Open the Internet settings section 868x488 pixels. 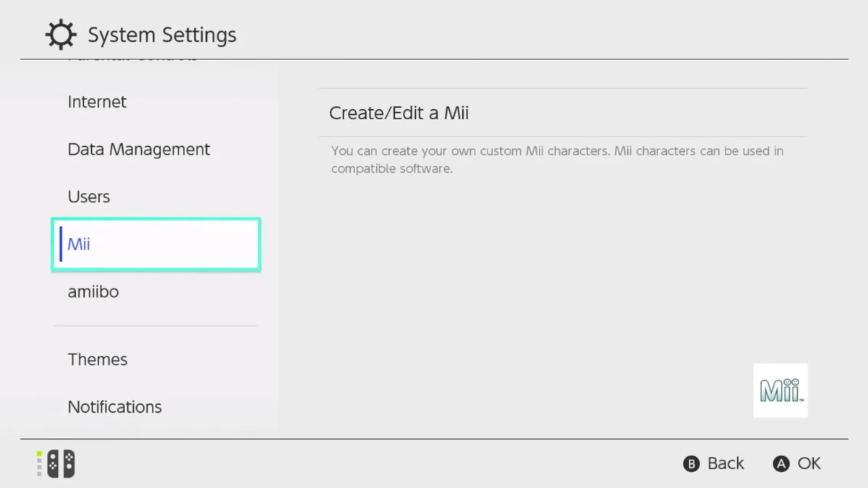point(97,102)
